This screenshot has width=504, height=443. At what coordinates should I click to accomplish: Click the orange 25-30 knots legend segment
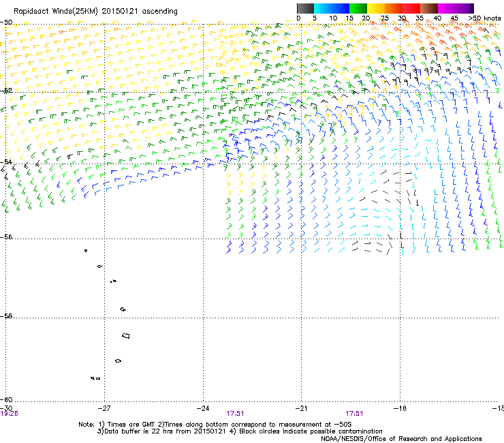[x=394, y=8]
